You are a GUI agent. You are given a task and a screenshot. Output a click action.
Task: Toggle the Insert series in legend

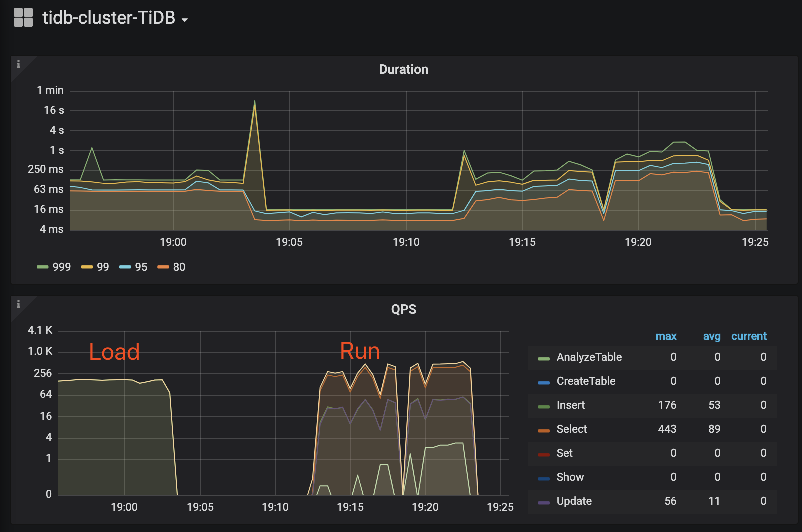[571, 405]
